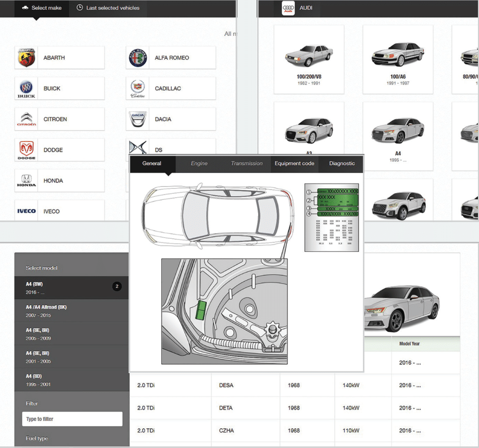
Task: Switch to the Engine tab
Action: point(199,164)
